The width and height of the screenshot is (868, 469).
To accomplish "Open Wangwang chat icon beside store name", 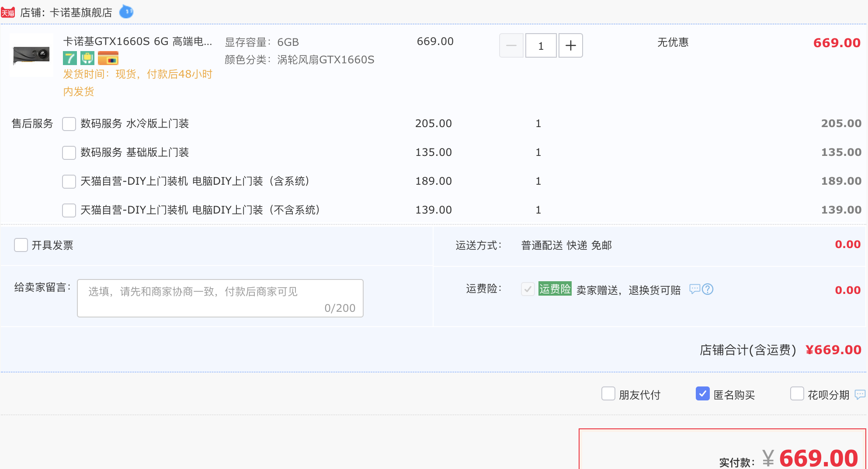I will click(x=126, y=12).
